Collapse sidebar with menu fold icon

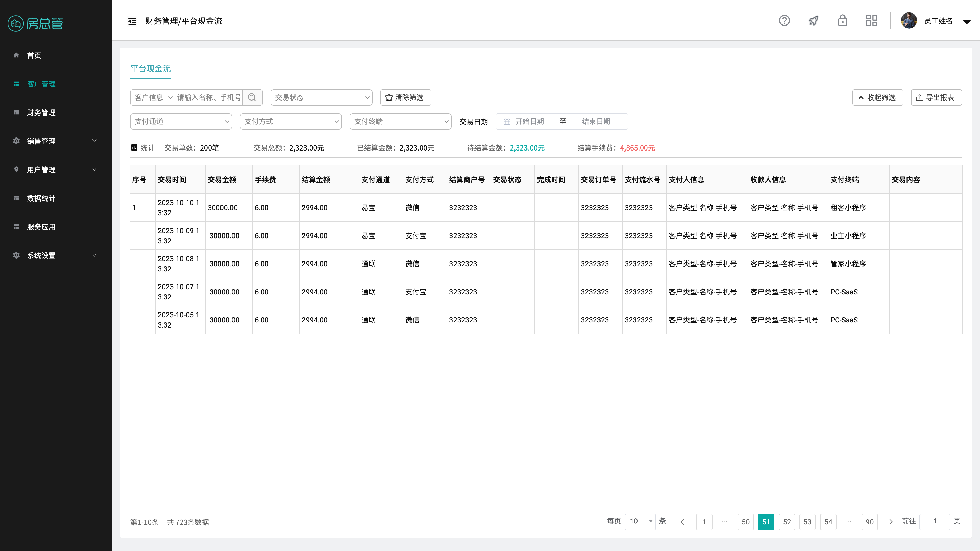pos(132,21)
